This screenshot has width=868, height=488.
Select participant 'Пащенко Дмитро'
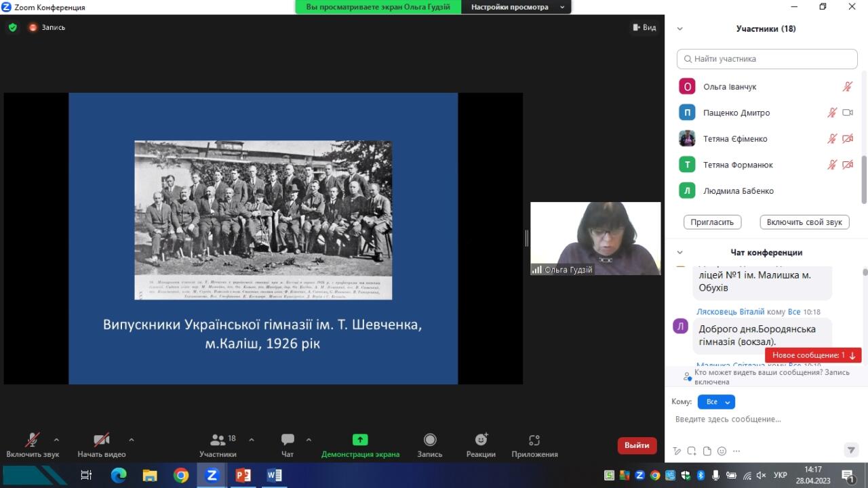[736, 113]
